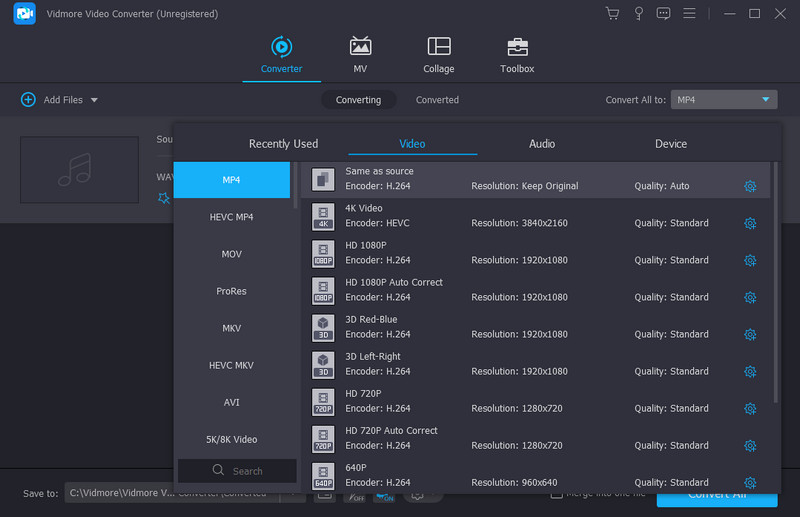Toggle Merge into one file checkbox

[x=556, y=494]
